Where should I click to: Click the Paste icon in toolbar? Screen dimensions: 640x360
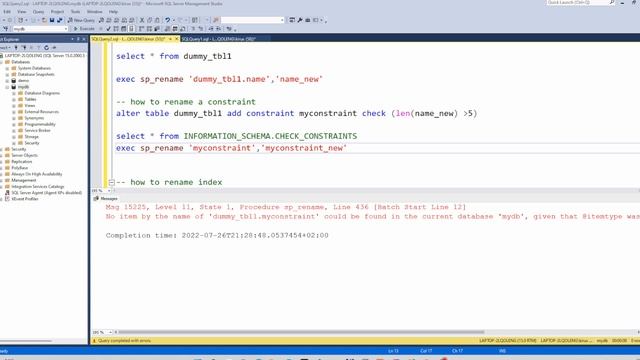(157, 20)
